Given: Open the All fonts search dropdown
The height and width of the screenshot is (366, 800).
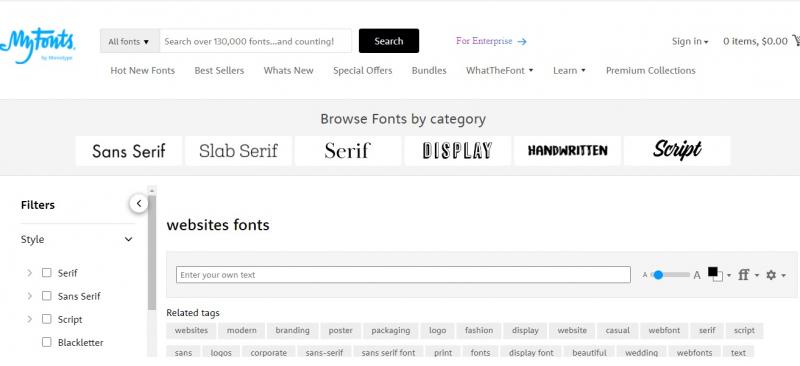Looking at the screenshot, I should [x=130, y=41].
